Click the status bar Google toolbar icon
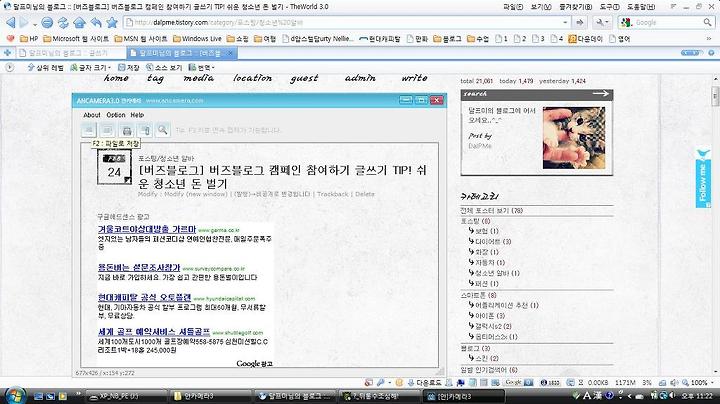Image resolution: width=720 pixels, height=404 pixels. (x=513, y=382)
